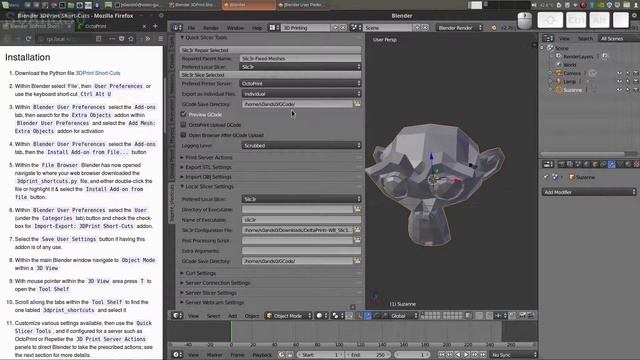Open the Object properties tab icon
The image size is (640, 360).
point(595,164)
